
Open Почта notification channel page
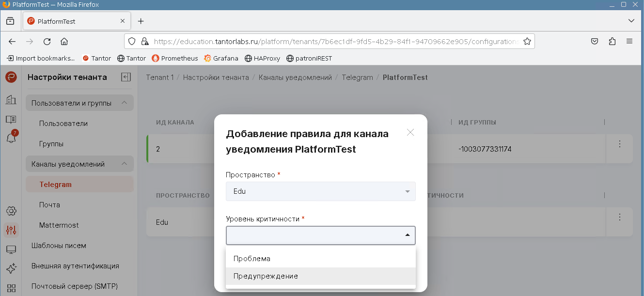tap(50, 205)
